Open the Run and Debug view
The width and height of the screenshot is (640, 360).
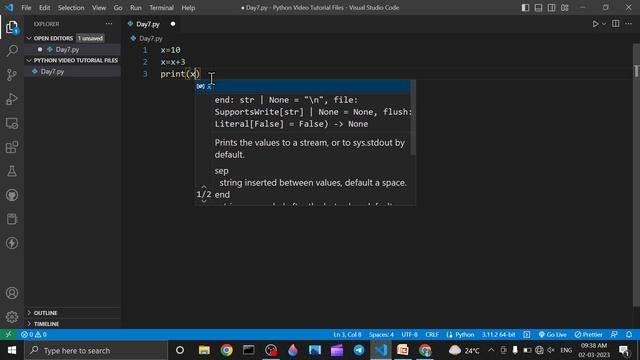pos(12,99)
